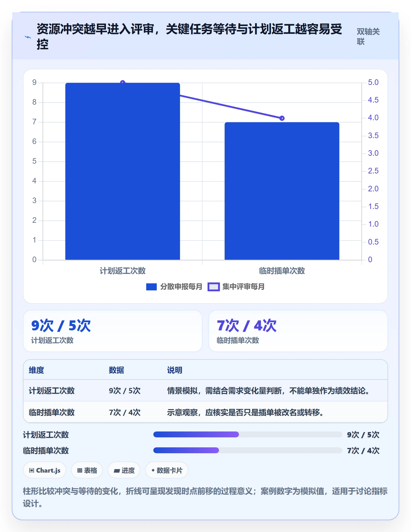Click the bar icon in 进度 chip

pos(117,471)
